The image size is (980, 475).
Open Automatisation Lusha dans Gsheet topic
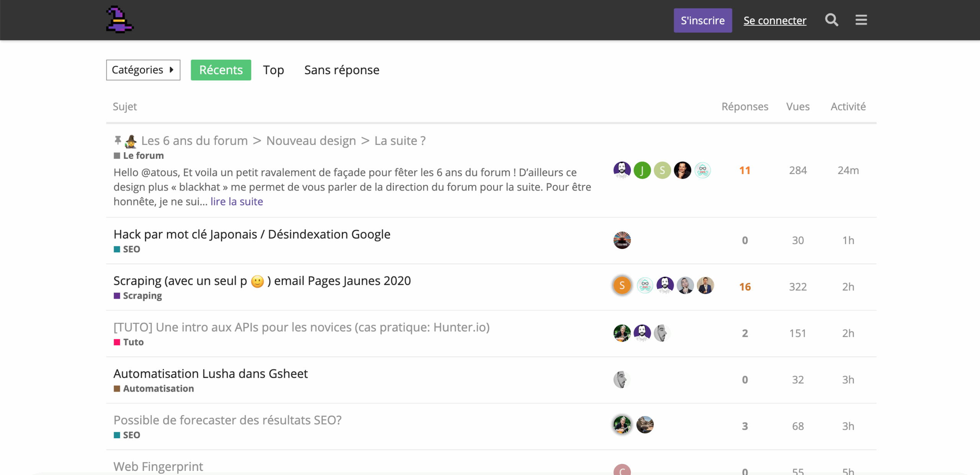click(211, 374)
